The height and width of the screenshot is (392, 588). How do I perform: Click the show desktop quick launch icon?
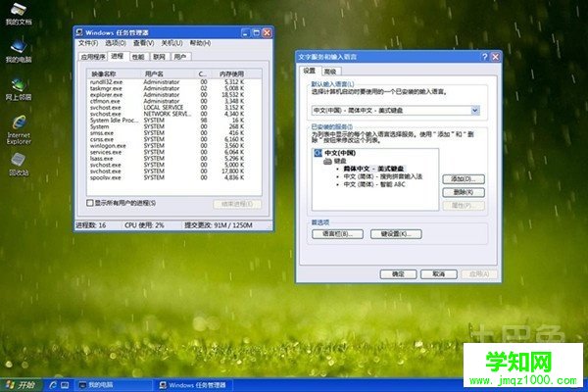(65, 385)
